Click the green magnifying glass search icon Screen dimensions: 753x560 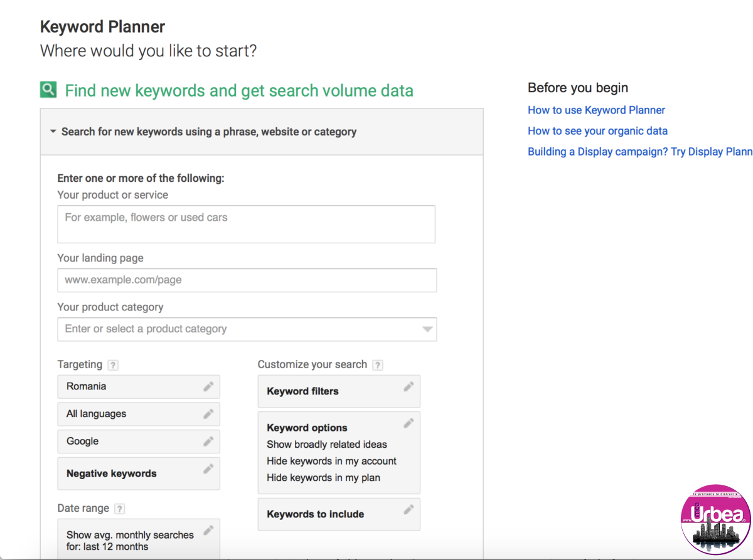pyautogui.click(x=48, y=90)
